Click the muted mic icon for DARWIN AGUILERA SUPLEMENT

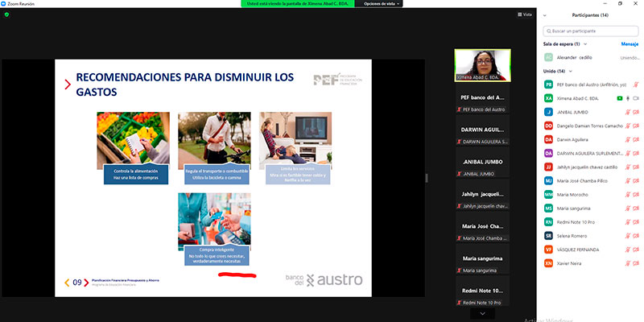[x=628, y=153]
